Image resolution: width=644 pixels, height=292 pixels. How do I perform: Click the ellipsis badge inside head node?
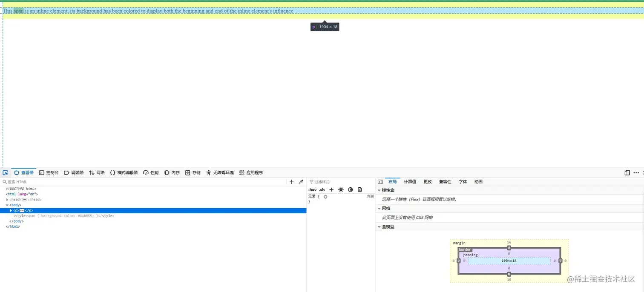[x=24, y=200]
